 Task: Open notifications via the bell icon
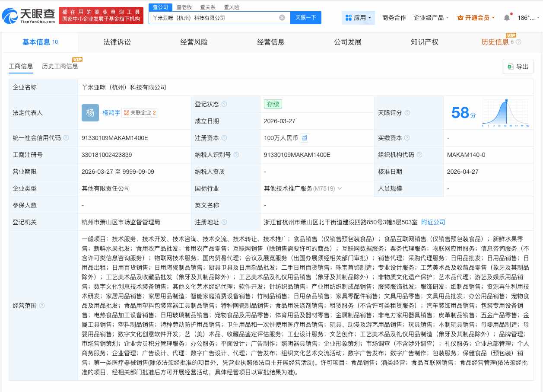(x=507, y=17)
